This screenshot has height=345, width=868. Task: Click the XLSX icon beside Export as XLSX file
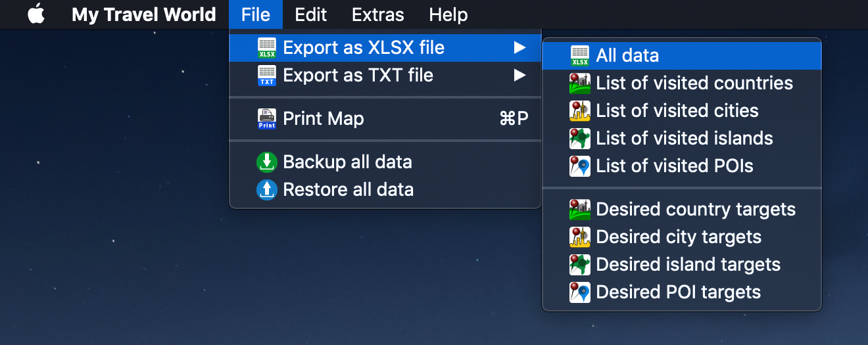coord(267,48)
